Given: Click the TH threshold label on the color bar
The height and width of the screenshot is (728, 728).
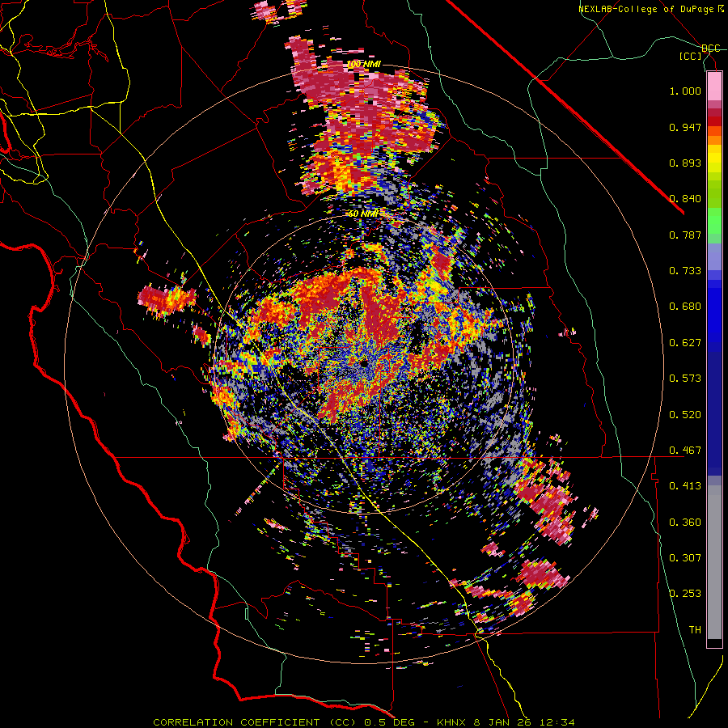Looking at the screenshot, I should (695, 630).
